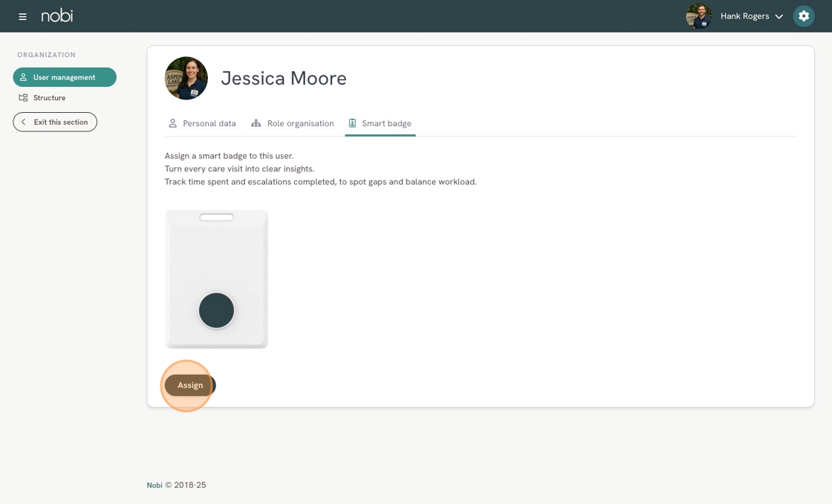Click the Assign button
832x504 pixels.
pyautogui.click(x=190, y=385)
